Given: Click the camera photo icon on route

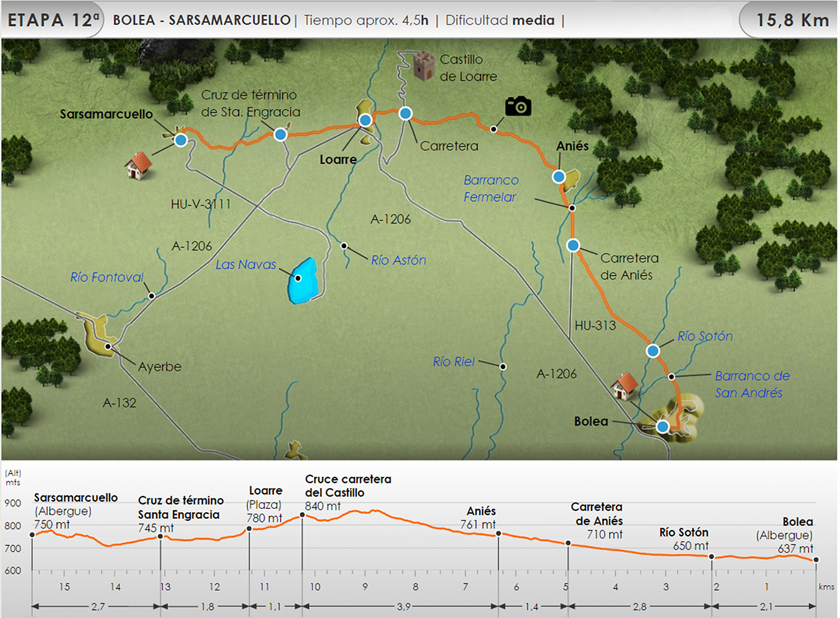Looking at the screenshot, I should pos(518,107).
